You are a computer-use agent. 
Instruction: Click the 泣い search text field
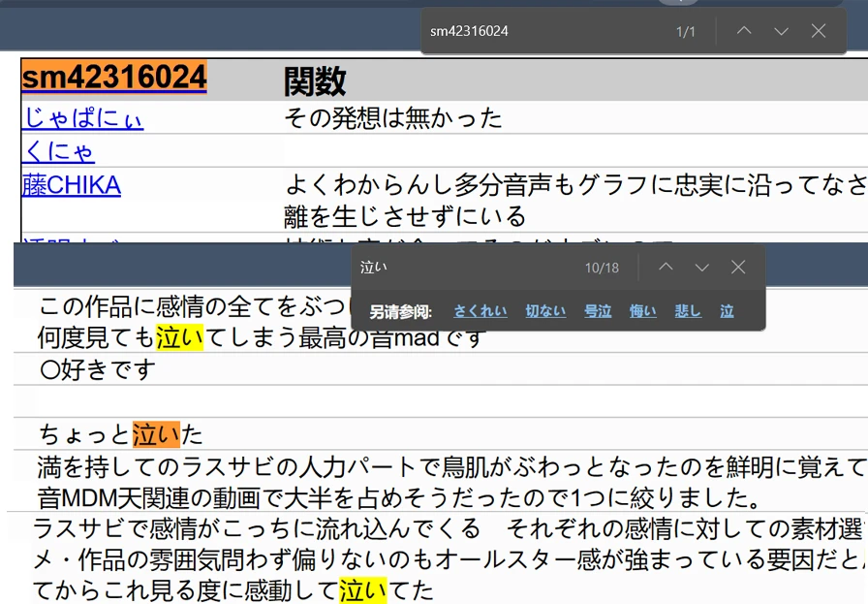pyautogui.click(x=468, y=267)
